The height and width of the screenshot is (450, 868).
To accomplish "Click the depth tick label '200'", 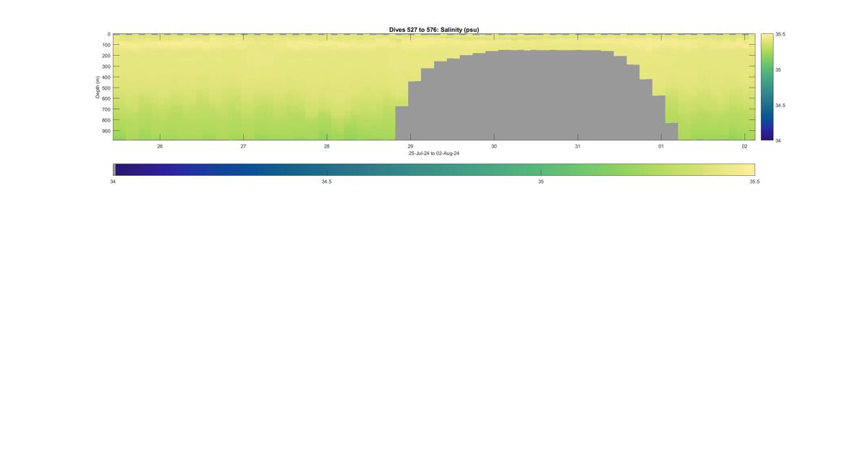I will coord(106,56).
